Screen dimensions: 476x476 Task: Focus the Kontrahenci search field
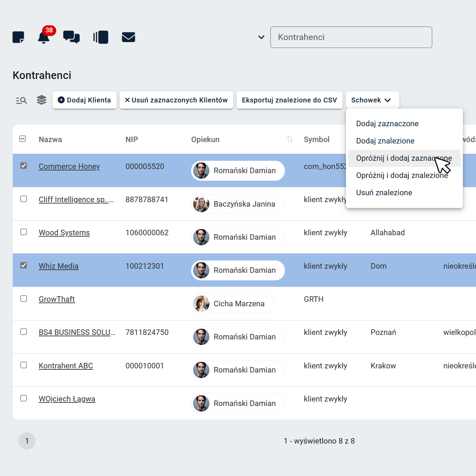coord(351,37)
